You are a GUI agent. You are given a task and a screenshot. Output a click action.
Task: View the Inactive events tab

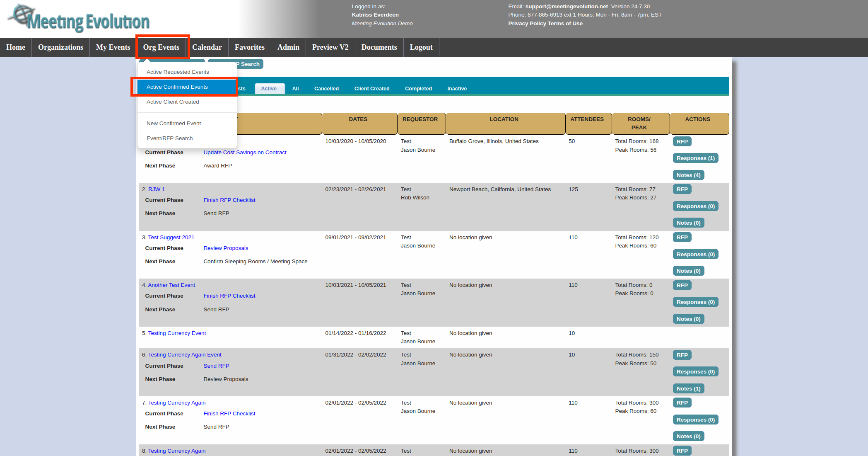coord(457,88)
